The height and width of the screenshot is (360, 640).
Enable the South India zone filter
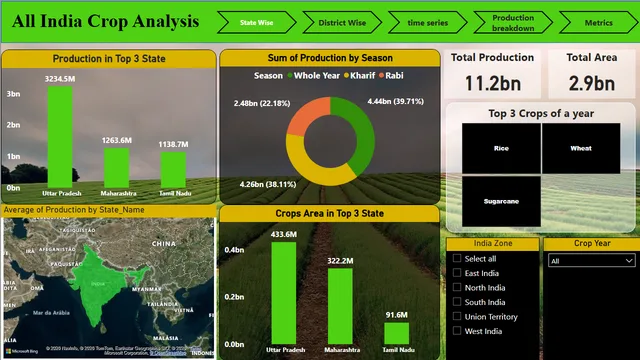(457, 302)
